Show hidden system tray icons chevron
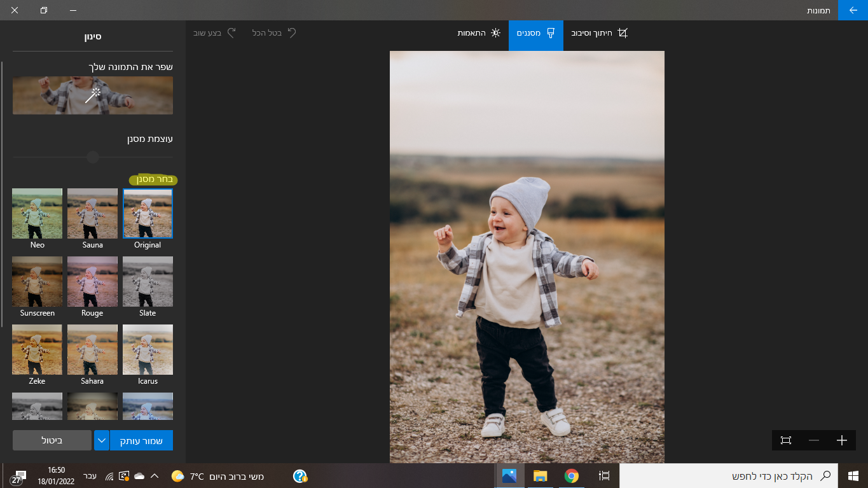 [155, 476]
